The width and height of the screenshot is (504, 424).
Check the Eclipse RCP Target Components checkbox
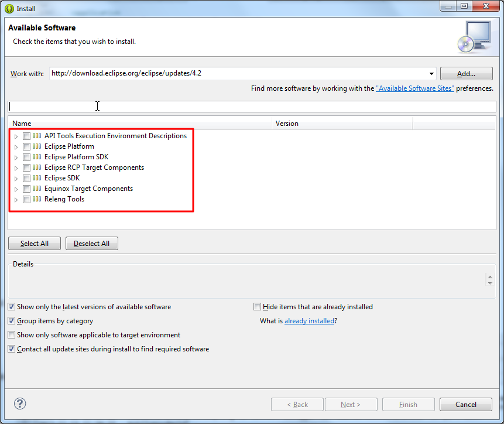(x=27, y=168)
